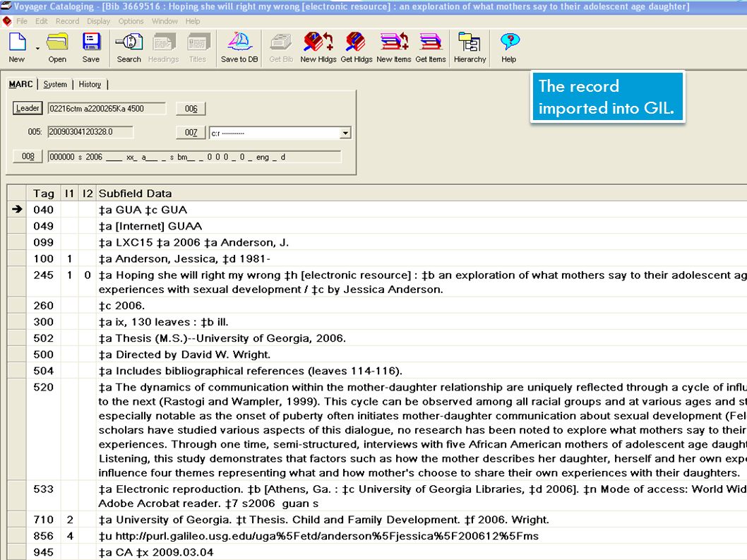The width and height of the screenshot is (747, 560).
Task: Click the Voyager app icon in menu bar
Action: click(x=6, y=21)
